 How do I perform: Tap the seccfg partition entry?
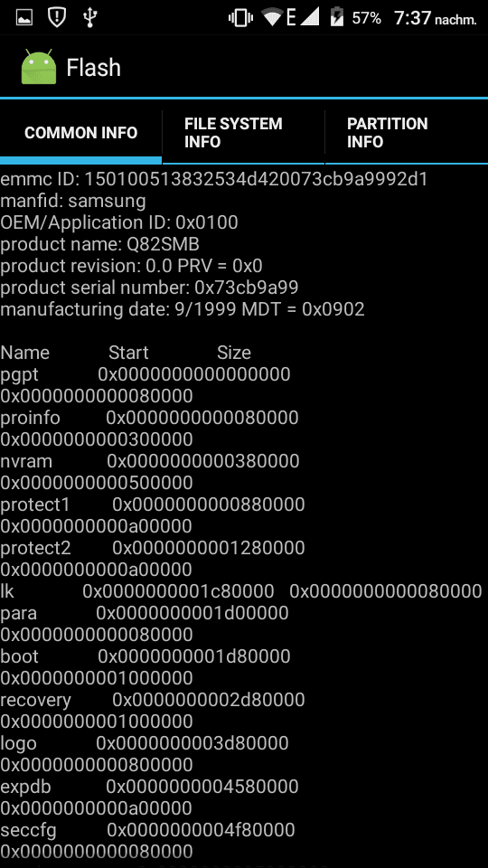tap(147, 841)
